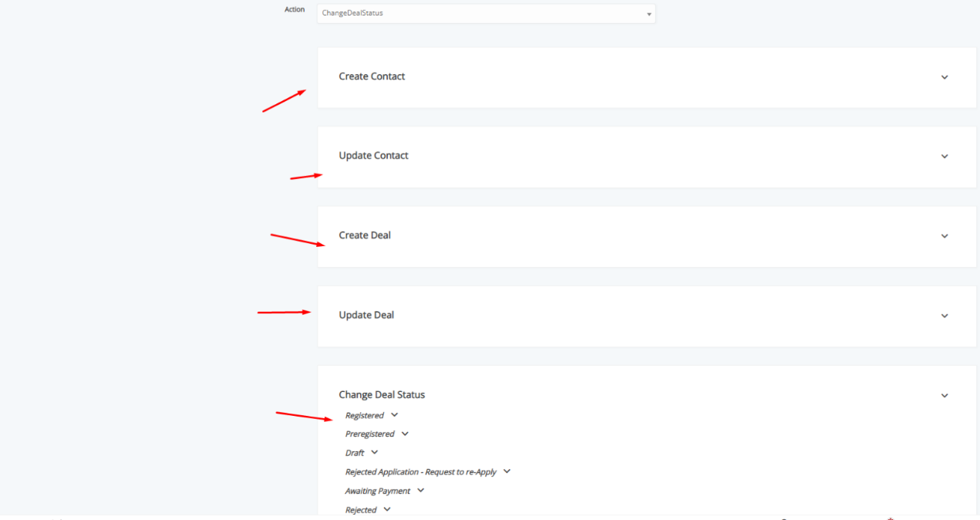This screenshot has width=980, height=520.
Task: Expand Rejected Application - Request to re-Apply chevron
Action: pyautogui.click(x=507, y=471)
